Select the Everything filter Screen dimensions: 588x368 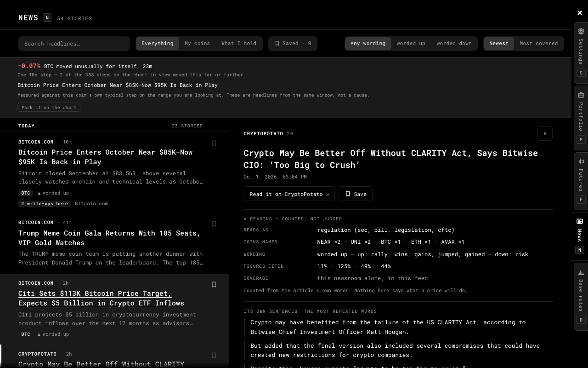pos(158,44)
